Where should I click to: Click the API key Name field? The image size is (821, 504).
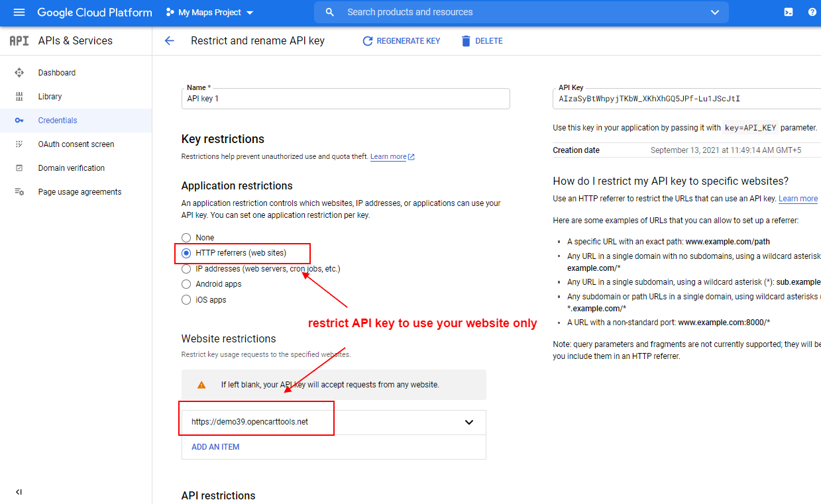tap(345, 99)
